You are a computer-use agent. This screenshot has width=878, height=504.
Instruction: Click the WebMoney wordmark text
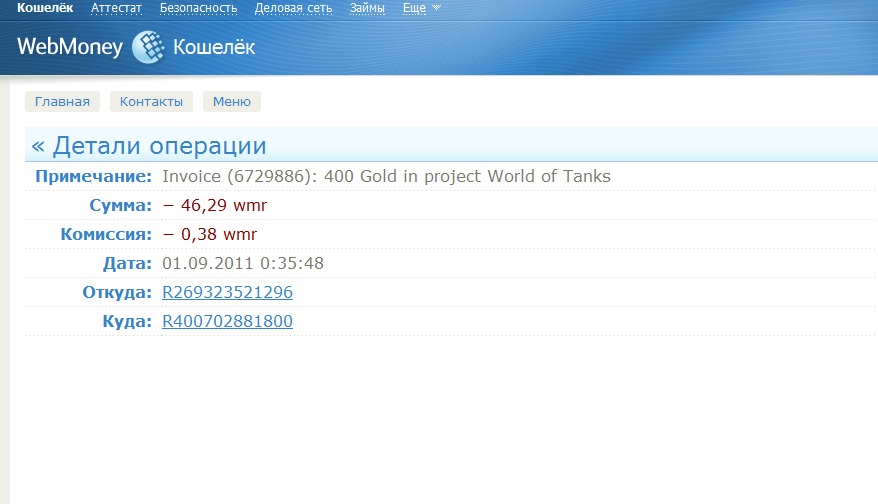pyautogui.click(x=70, y=47)
